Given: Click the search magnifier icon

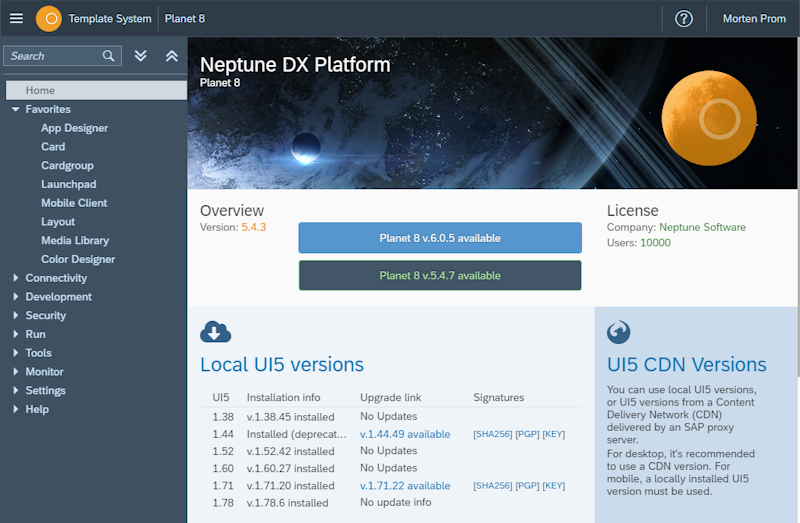Looking at the screenshot, I should [109, 56].
